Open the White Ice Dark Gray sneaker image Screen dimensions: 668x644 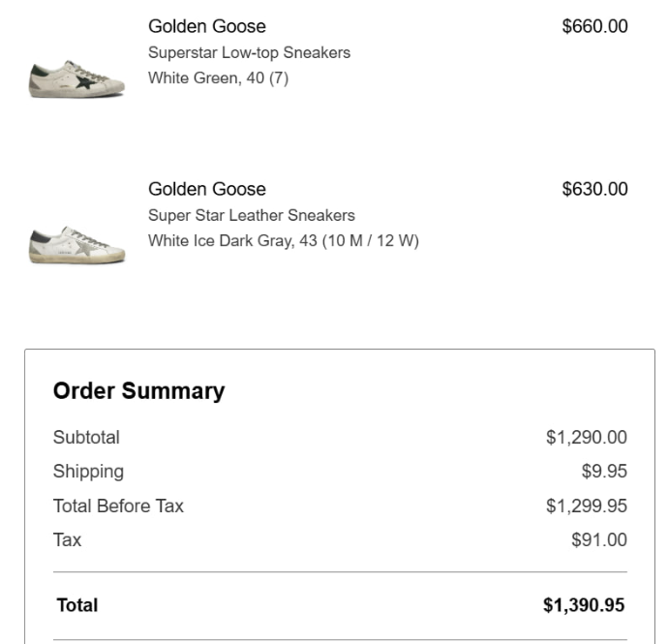pos(77,244)
